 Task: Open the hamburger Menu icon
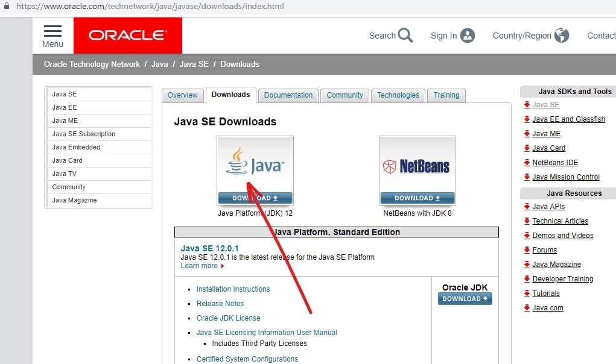tap(52, 33)
